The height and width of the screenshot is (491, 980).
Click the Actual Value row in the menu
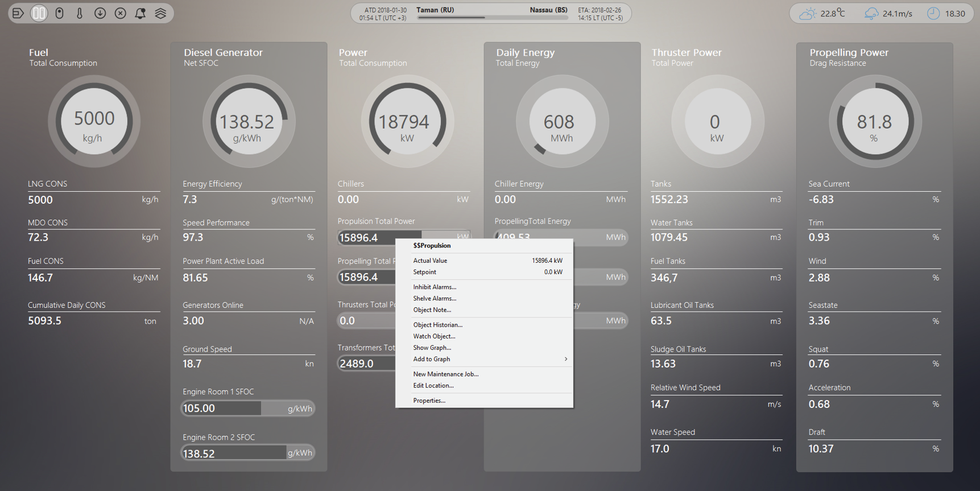tap(484, 261)
